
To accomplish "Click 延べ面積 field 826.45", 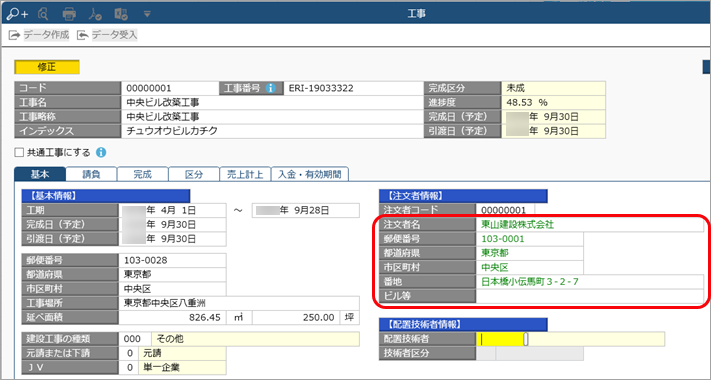I will (172, 317).
